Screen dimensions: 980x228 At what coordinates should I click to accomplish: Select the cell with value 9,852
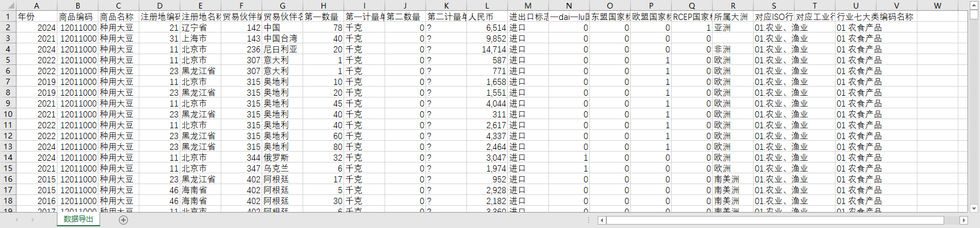(x=487, y=38)
